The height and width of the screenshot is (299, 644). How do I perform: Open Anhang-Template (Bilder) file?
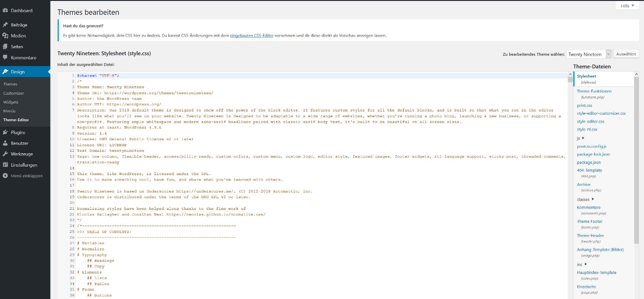click(600, 249)
